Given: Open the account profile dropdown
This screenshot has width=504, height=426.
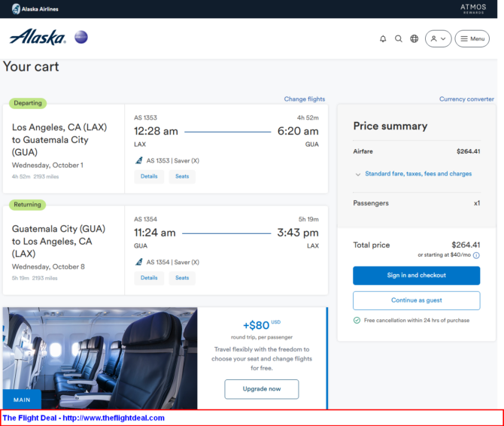Looking at the screenshot, I should 438,39.
